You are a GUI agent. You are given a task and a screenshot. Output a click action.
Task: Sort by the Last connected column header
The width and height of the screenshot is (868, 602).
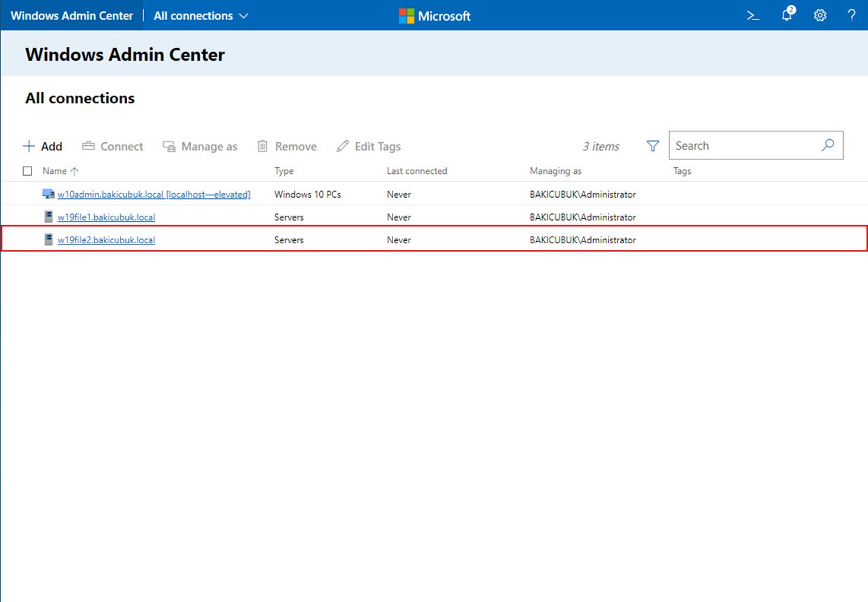click(417, 171)
